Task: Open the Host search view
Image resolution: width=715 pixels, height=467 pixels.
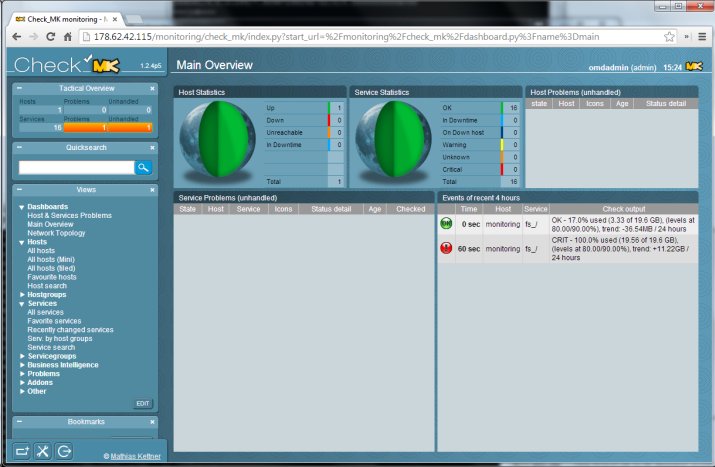Action: (x=47, y=286)
